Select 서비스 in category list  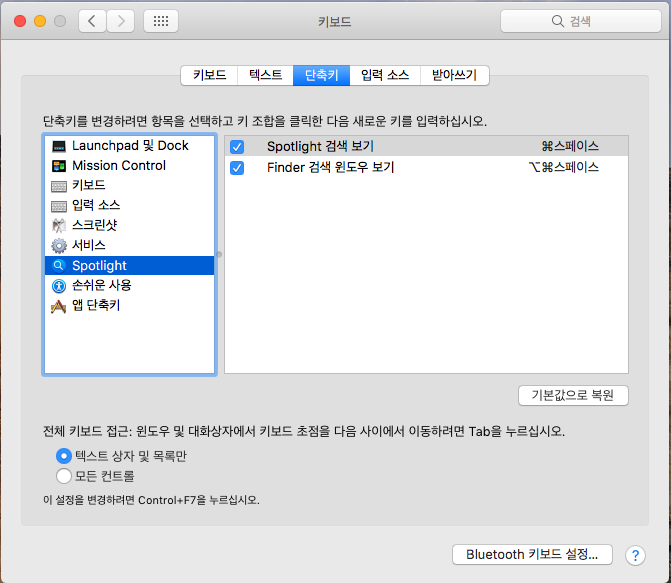129,246
